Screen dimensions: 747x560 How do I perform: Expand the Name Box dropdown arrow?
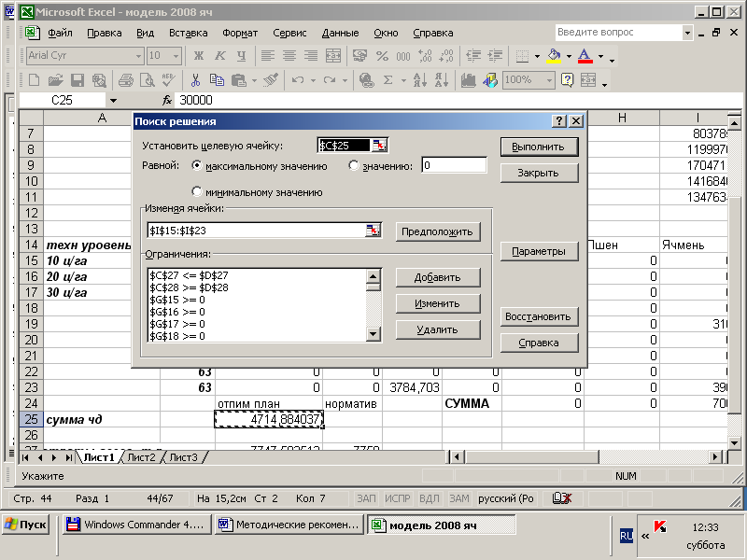(113, 100)
